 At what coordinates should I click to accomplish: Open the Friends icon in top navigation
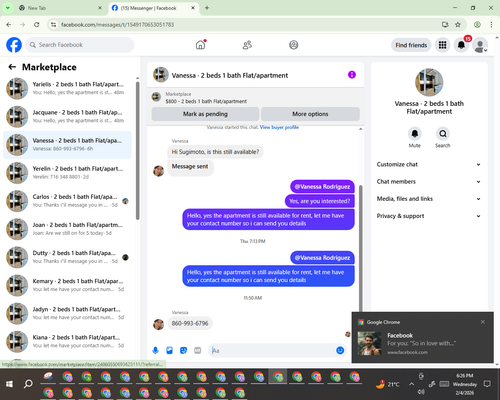point(247,45)
